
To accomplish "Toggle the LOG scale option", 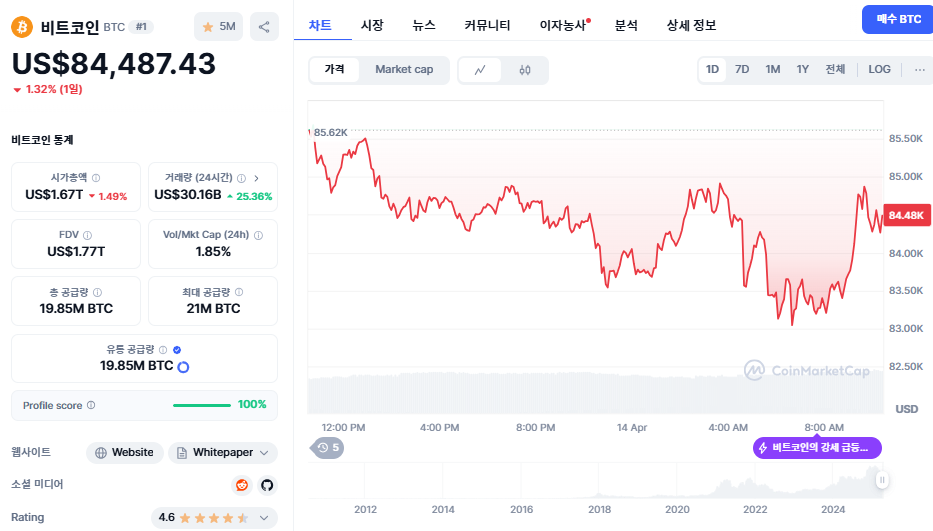I will [x=879, y=70].
